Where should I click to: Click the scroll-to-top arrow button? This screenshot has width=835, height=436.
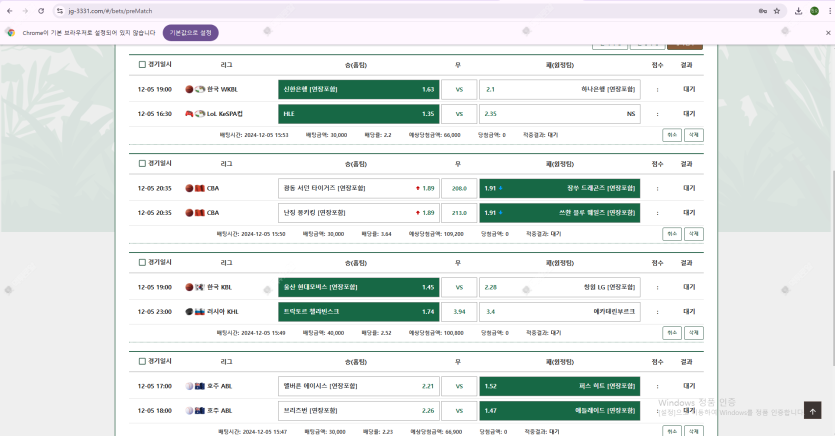(813, 410)
